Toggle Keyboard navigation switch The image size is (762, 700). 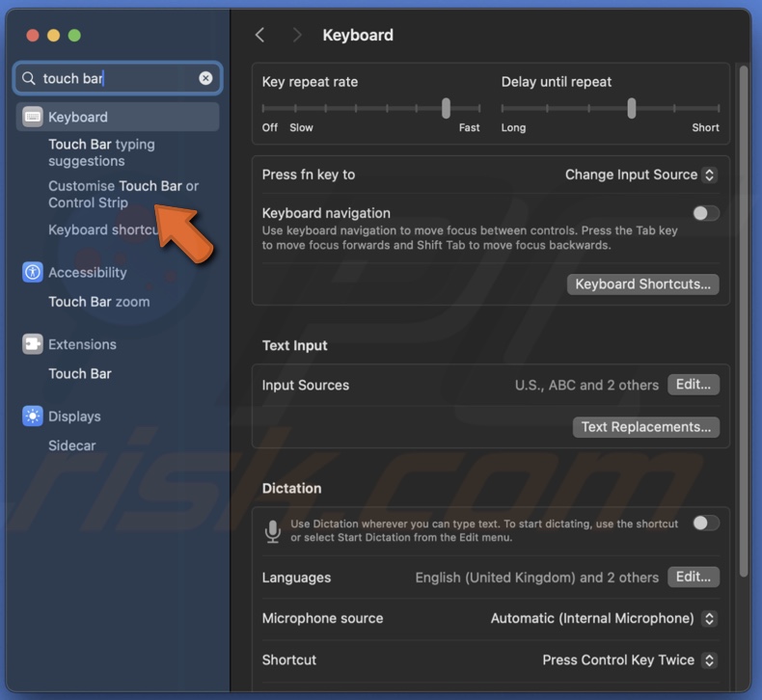(706, 213)
